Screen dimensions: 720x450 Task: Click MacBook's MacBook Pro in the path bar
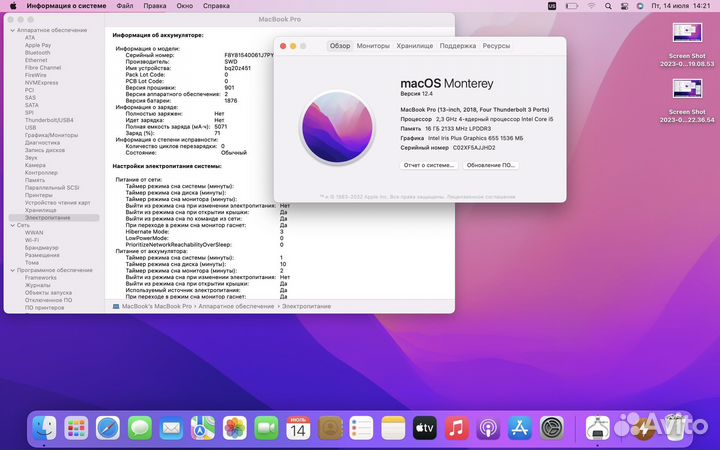(x=157, y=306)
